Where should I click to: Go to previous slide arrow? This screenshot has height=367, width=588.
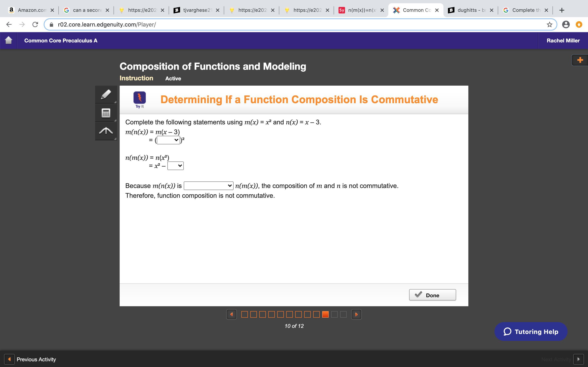click(x=231, y=314)
